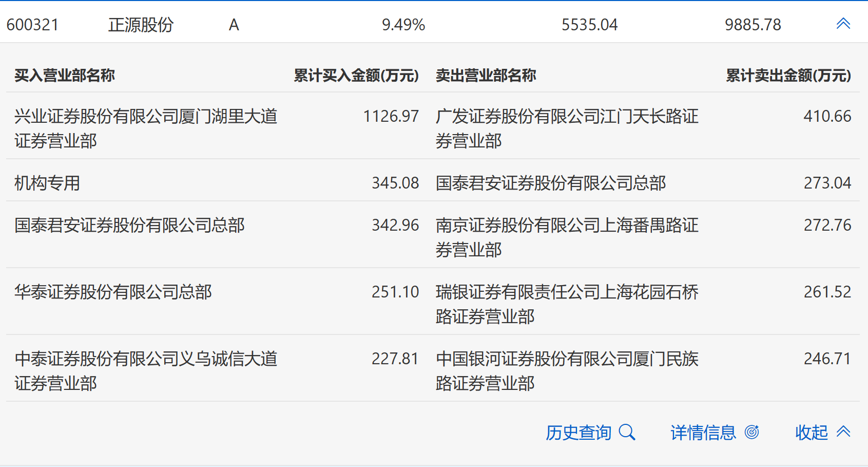Select the 9.49% value
868x467 pixels.
click(x=403, y=25)
